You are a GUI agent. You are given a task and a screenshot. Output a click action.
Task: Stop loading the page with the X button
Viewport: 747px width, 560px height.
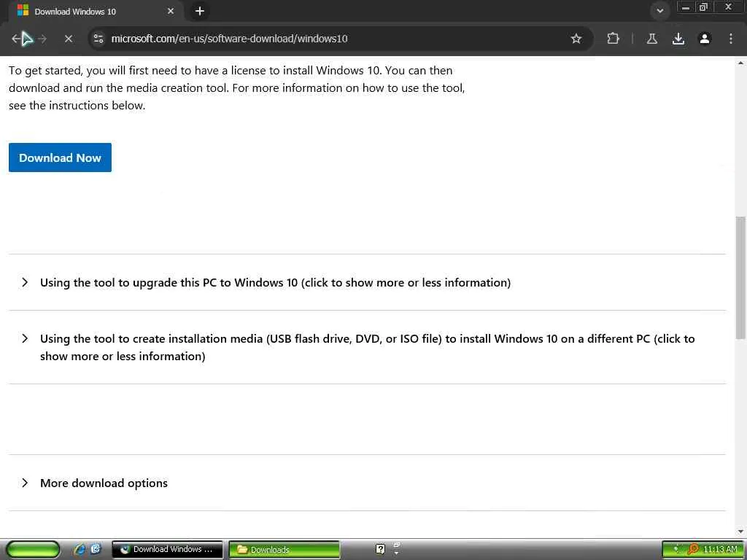point(69,39)
